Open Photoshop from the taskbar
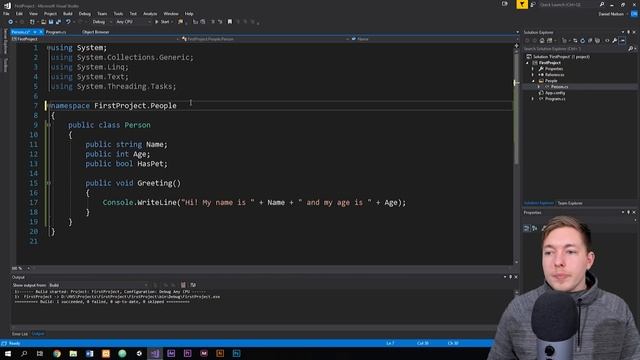This screenshot has height=360, width=640. [x=236, y=353]
